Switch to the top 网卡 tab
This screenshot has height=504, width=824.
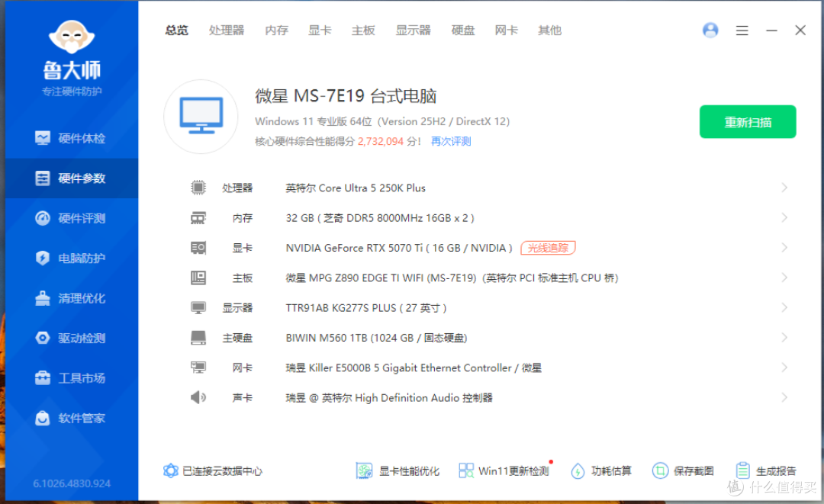(506, 30)
